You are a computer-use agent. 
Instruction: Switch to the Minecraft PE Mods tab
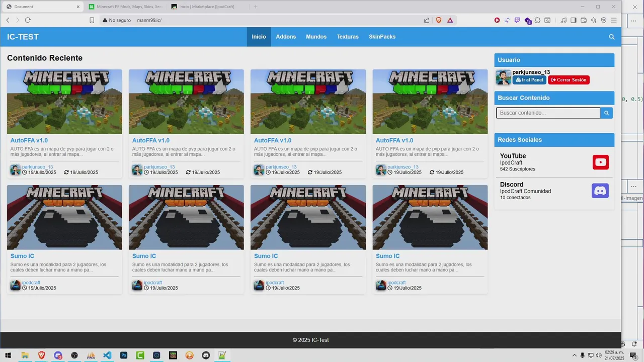(x=125, y=7)
